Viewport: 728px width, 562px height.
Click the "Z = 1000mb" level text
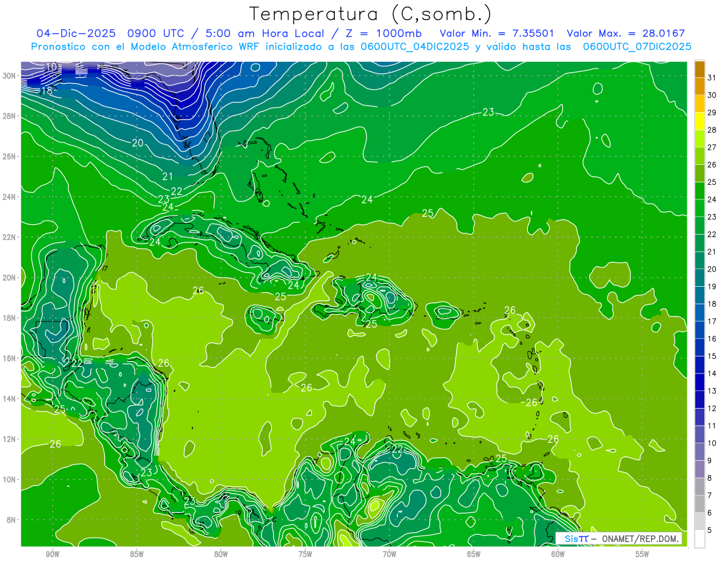[383, 33]
